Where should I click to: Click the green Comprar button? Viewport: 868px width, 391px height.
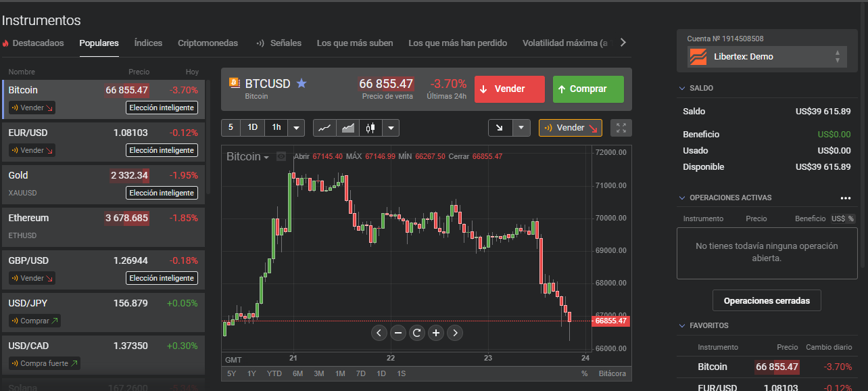coord(588,89)
